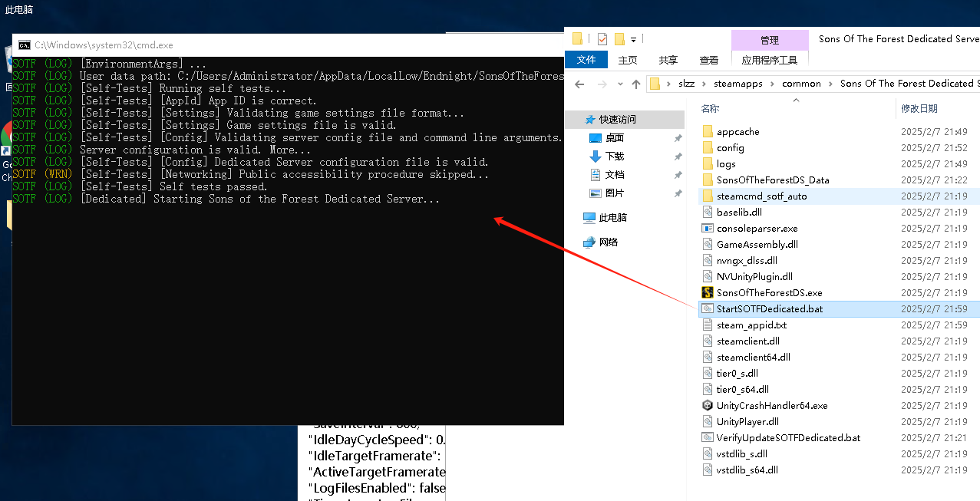The width and height of the screenshot is (980, 501).
Task: Go up one folder level with Up arrow
Action: (x=635, y=84)
